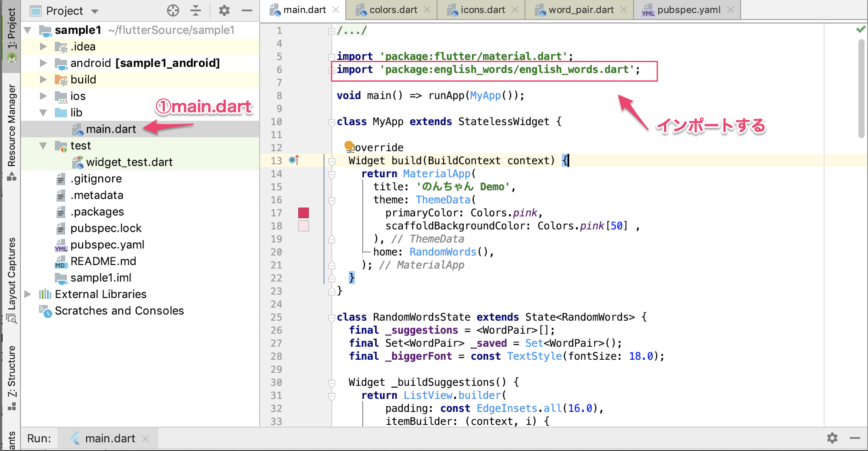Switch to the word_pair.dart tab

click(x=581, y=10)
